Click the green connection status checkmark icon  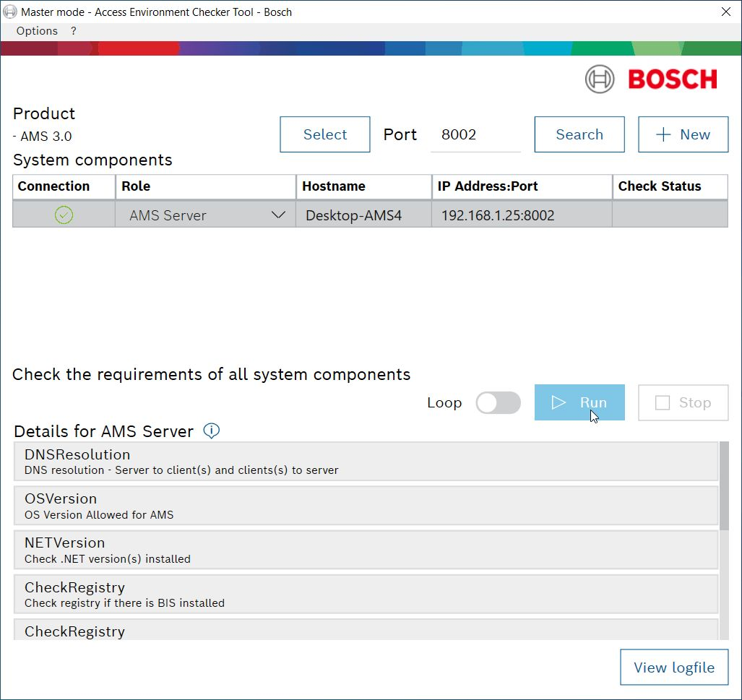tap(64, 215)
